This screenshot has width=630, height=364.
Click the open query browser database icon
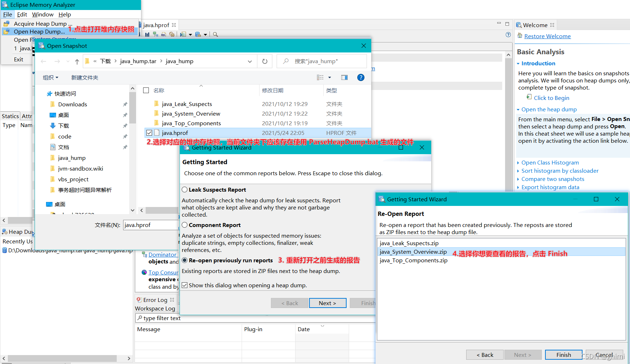click(198, 35)
